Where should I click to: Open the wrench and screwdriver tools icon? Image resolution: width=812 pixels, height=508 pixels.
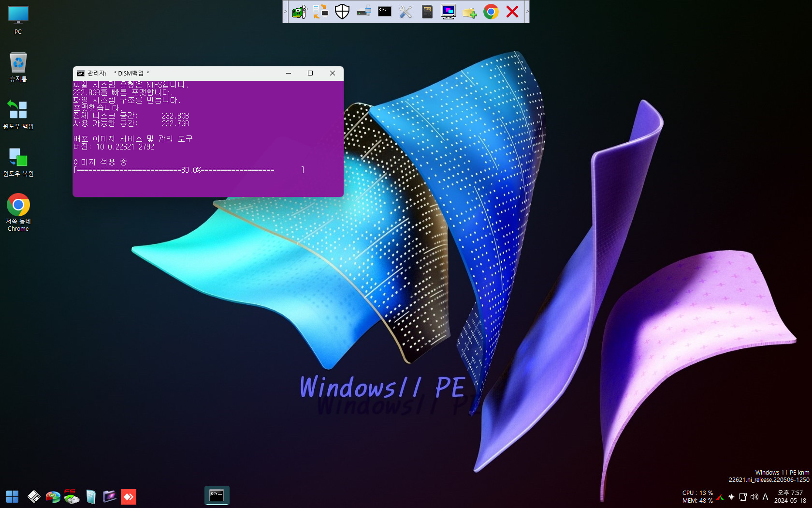[406, 12]
